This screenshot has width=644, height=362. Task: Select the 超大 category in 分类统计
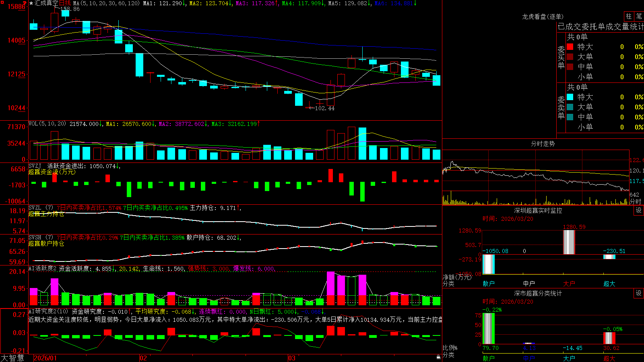(609, 358)
